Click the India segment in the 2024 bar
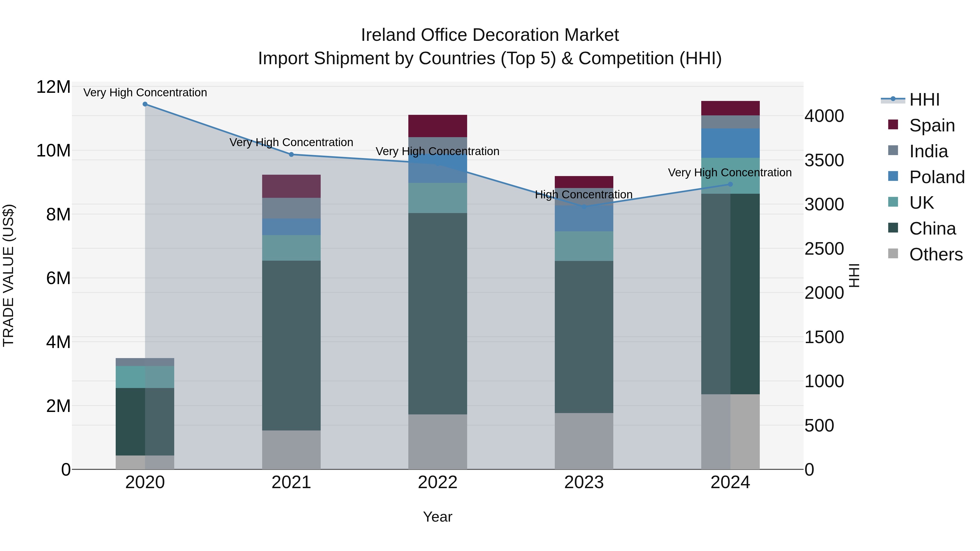This screenshot has height=551, width=980. (730, 122)
